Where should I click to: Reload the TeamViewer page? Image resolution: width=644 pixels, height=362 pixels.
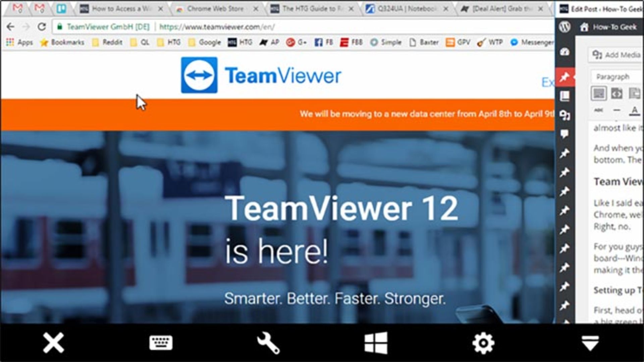42,27
